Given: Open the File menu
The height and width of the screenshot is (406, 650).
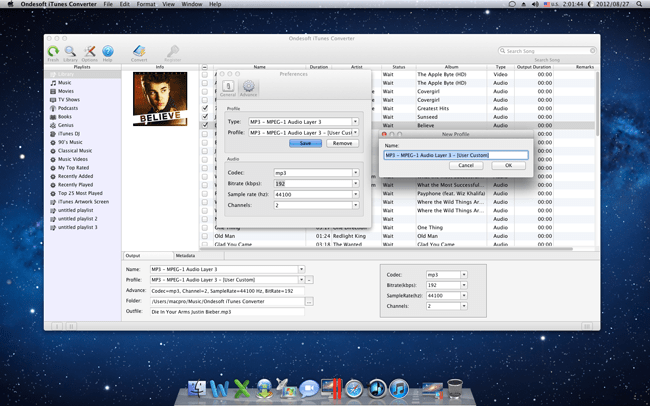Looking at the screenshot, I should click(x=108, y=4).
